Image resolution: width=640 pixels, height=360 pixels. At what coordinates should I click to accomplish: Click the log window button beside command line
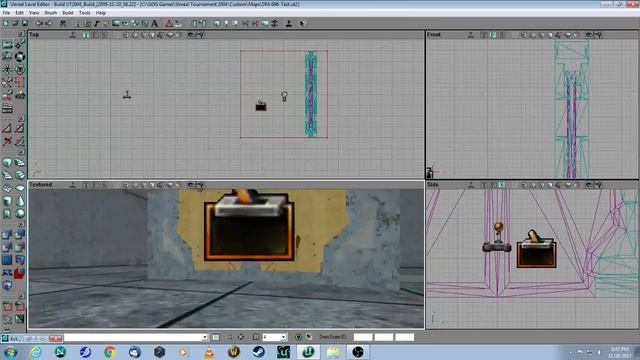coord(216,337)
